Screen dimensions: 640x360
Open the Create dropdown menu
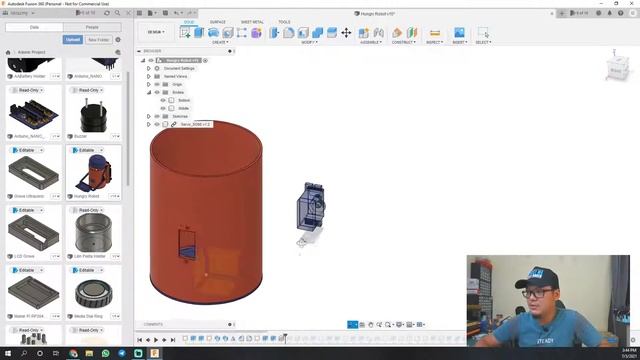pyautogui.click(x=220, y=42)
